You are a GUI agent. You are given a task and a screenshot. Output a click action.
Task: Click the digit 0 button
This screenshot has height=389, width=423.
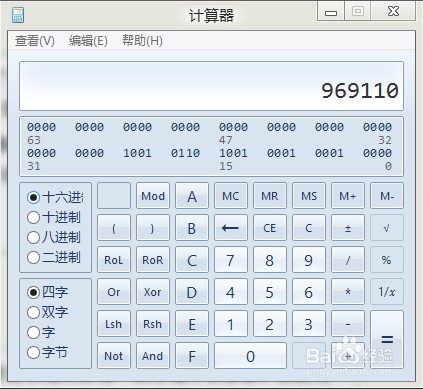pos(250,356)
